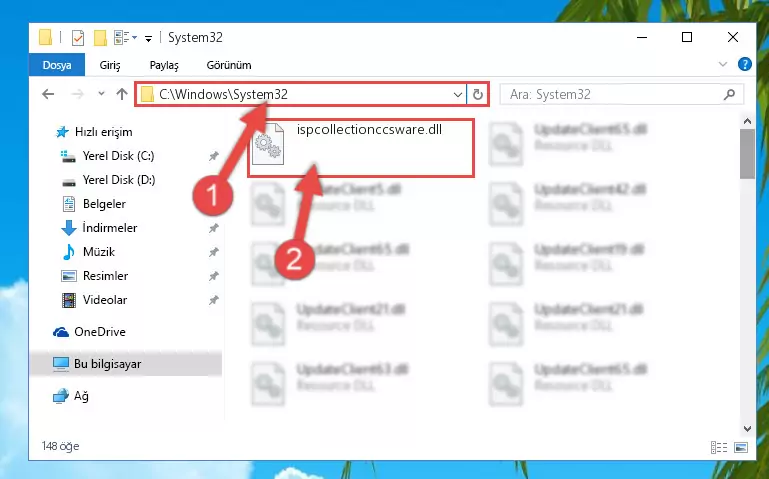Open Belgeler folder in sidebar

[x=104, y=204]
